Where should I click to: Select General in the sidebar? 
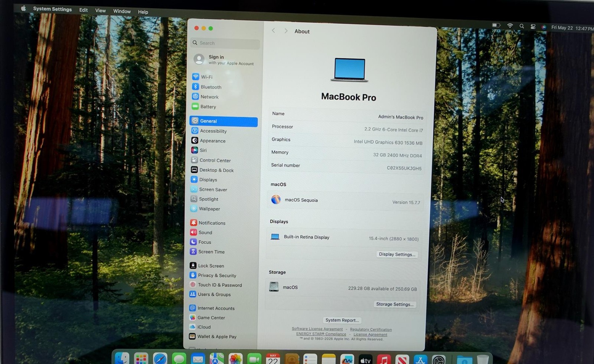(223, 121)
